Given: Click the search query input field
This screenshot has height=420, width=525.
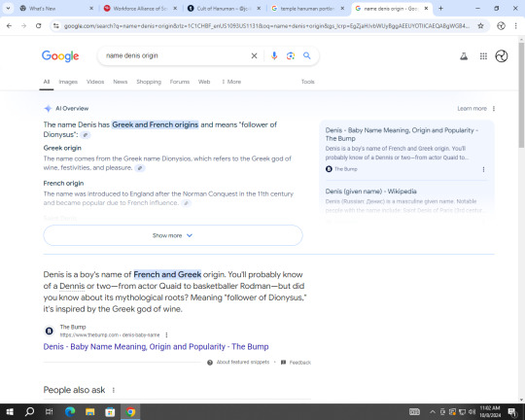Looking at the screenshot, I should click(176, 56).
